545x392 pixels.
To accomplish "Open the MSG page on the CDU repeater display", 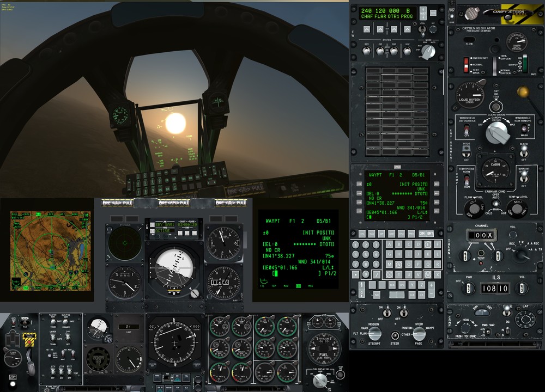I will coord(311,286).
